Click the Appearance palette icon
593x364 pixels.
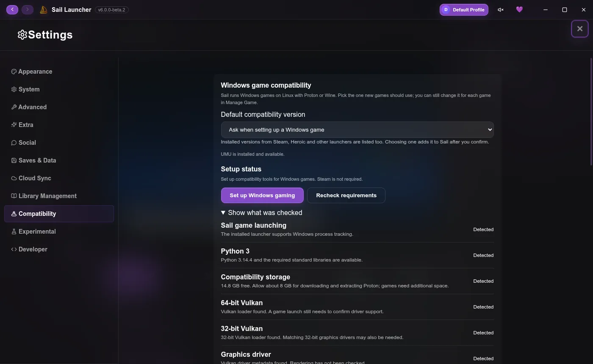pyautogui.click(x=14, y=72)
